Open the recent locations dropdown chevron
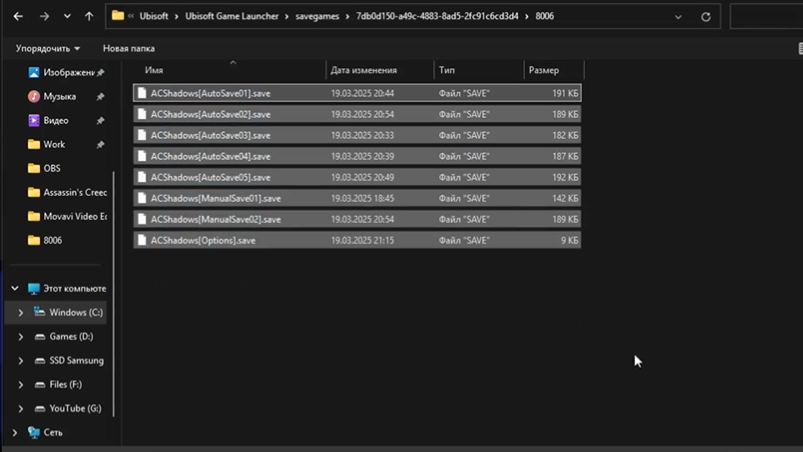The height and width of the screenshot is (452, 803). pyautogui.click(x=67, y=17)
